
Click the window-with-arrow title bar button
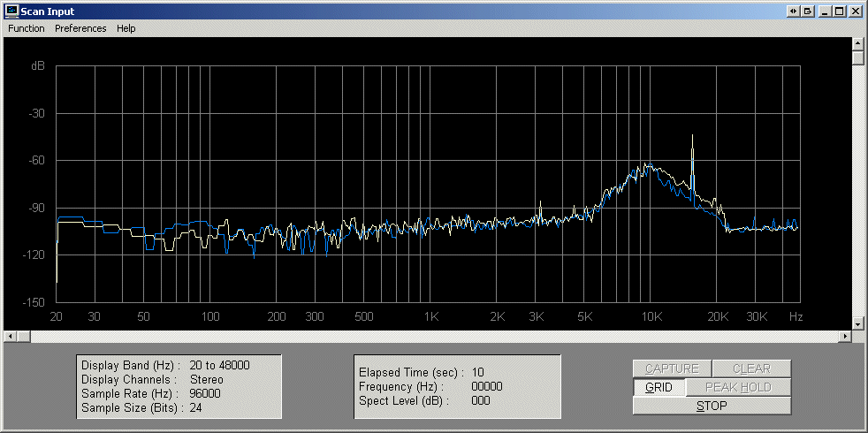pyautogui.click(x=808, y=11)
